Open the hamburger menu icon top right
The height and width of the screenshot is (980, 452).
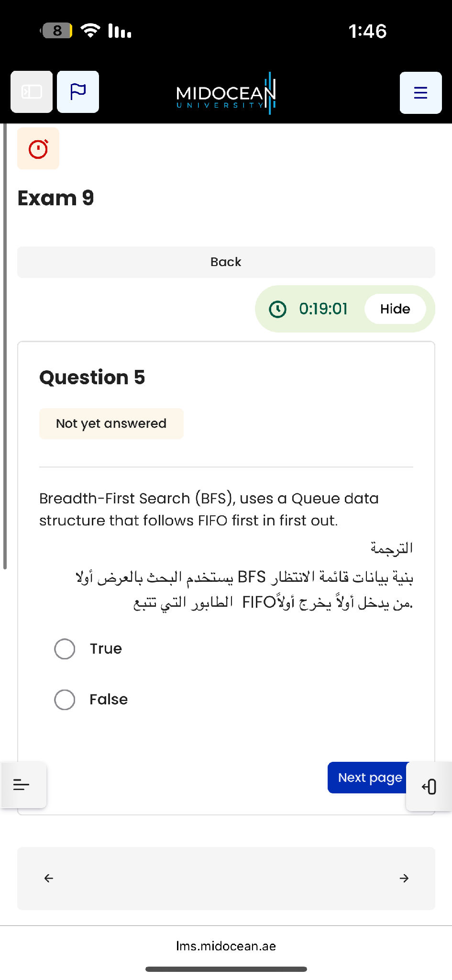pyautogui.click(x=420, y=92)
